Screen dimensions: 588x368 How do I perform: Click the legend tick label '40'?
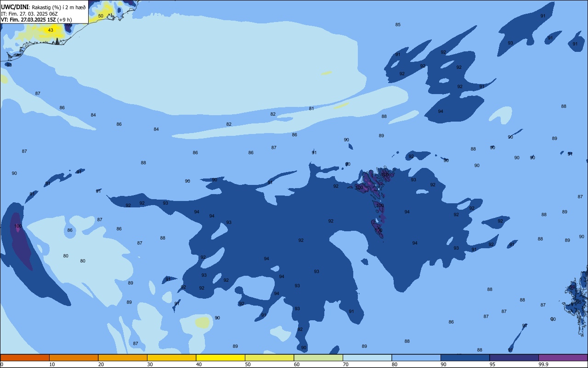(199, 364)
